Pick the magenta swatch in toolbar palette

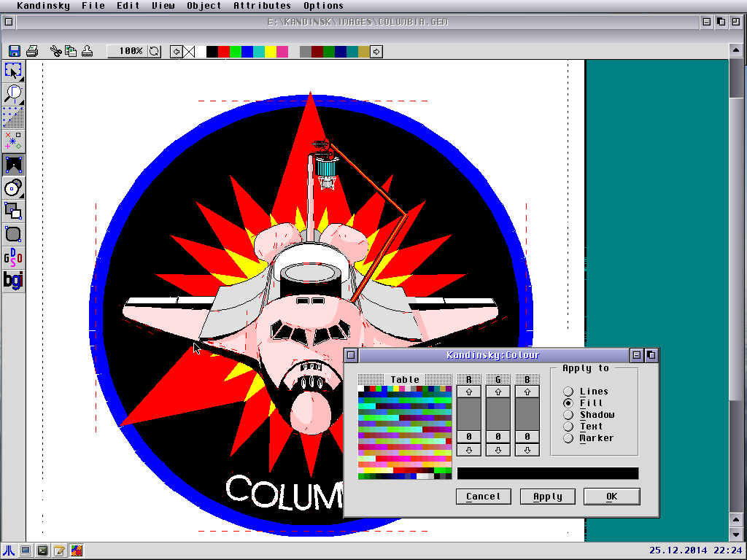click(282, 52)
